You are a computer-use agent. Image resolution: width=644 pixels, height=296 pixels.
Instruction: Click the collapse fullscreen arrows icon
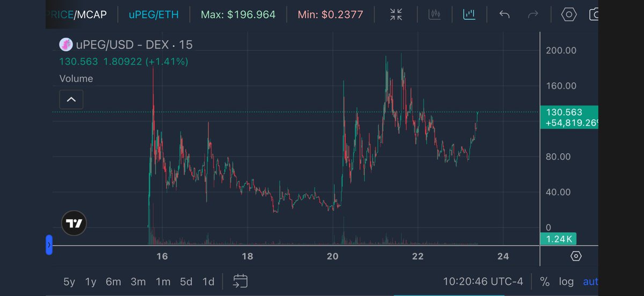coord(396,14)
